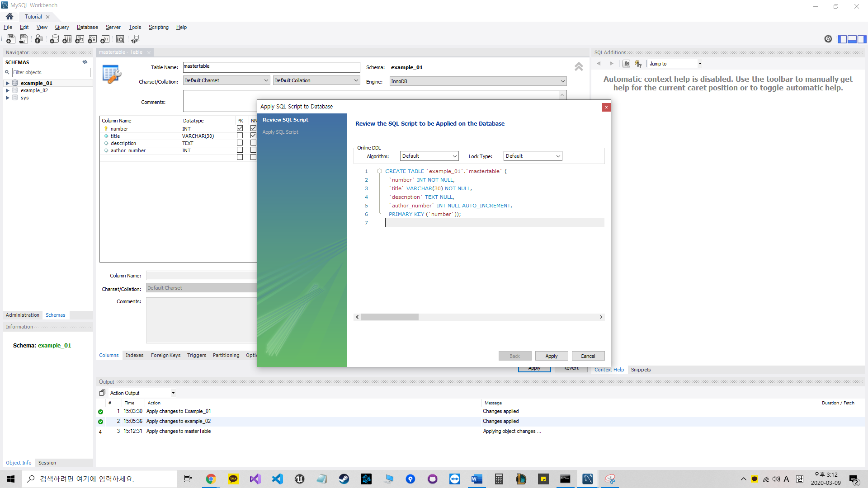
Task: Click the SQL script horizontal scrollbar thumb
Action: click(x=390, y=317)
